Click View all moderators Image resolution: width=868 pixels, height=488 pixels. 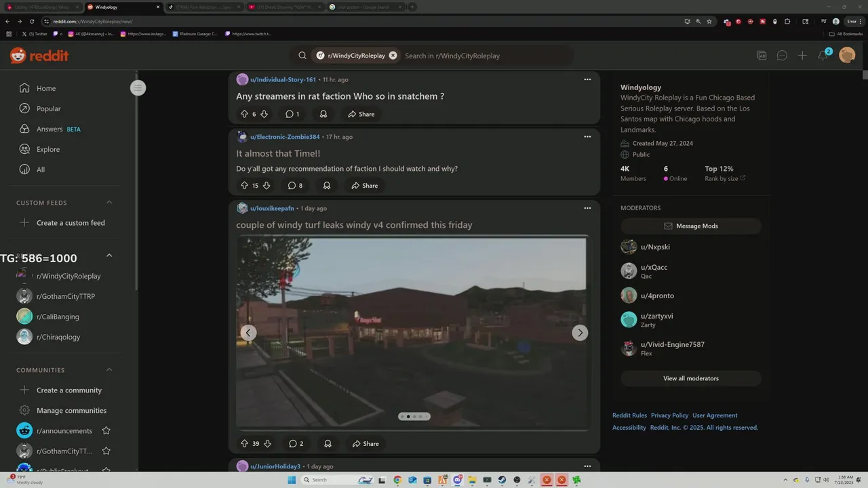[x=691, y=378]
